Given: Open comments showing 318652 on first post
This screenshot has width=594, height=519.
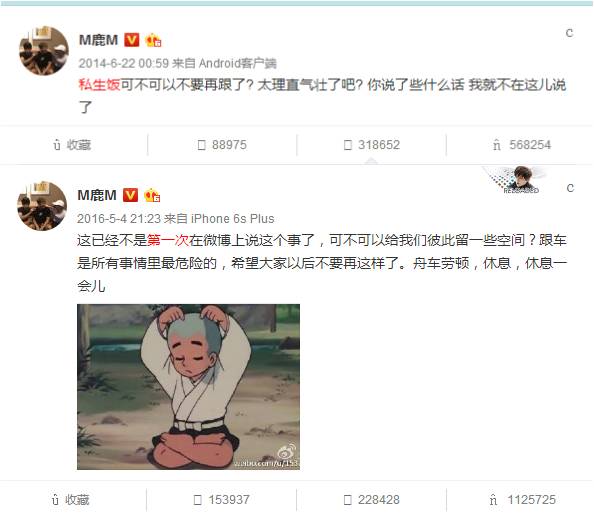Looking at the screenshot, I should [x=372, y=145].
